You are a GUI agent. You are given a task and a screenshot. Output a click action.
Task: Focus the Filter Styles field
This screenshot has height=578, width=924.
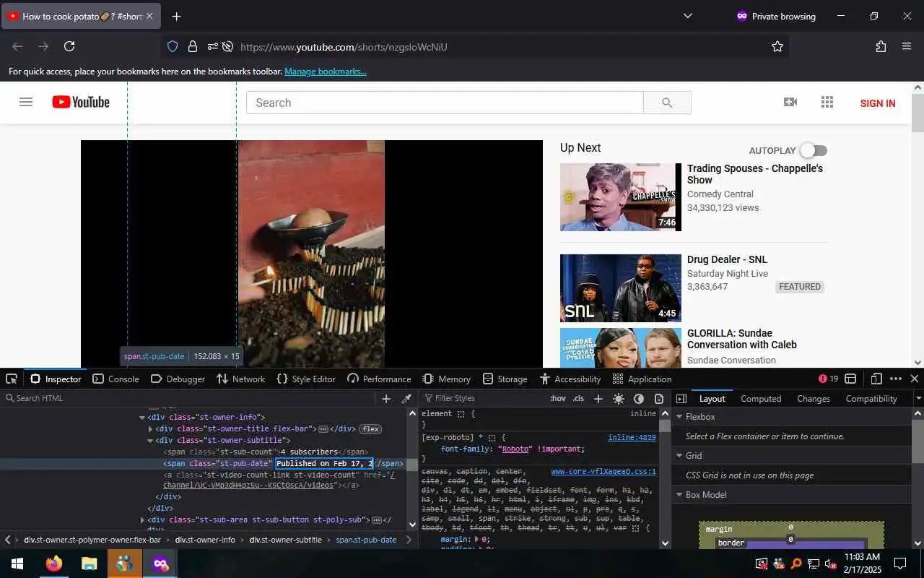(x=484, y=398)
